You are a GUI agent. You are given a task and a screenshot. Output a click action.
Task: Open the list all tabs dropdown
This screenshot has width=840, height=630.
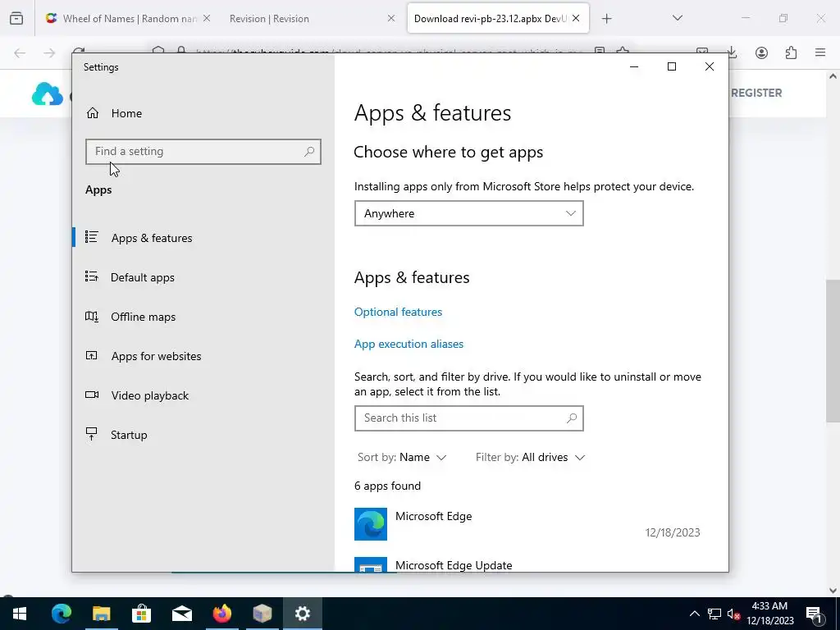coord(677,18)
